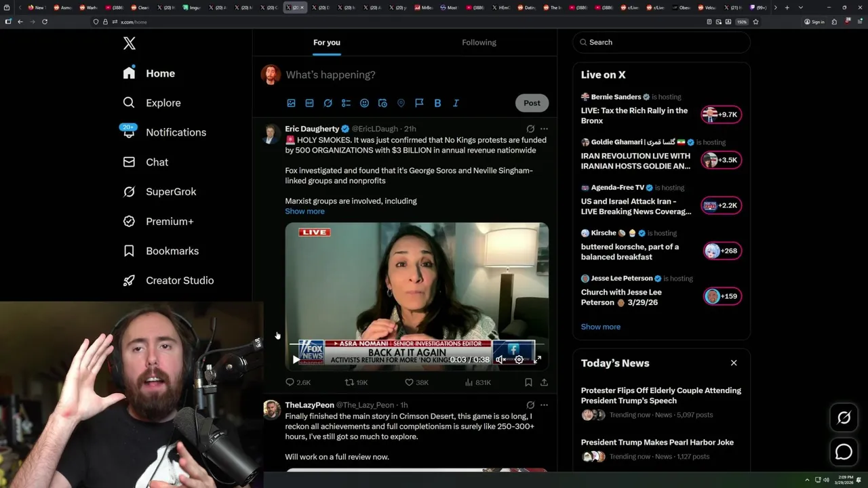
Task: Click the location pin icon in composer
Action: (x=401, y=103)
